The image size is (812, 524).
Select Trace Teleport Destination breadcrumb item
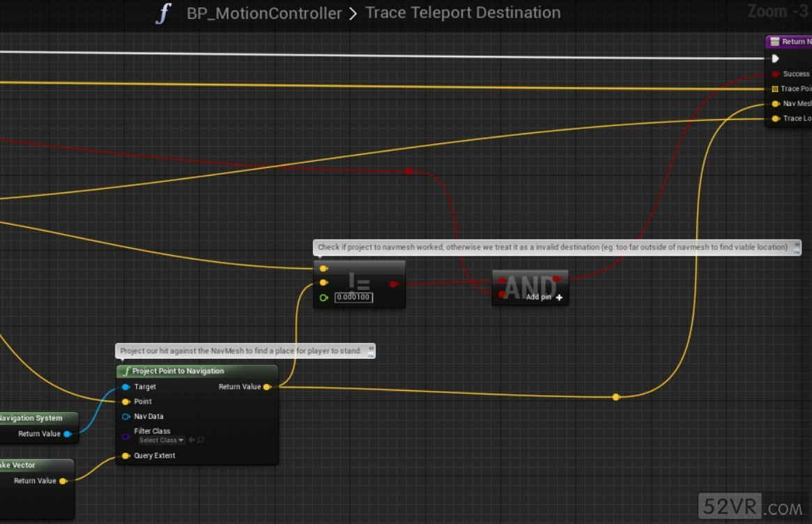(463, 13)
